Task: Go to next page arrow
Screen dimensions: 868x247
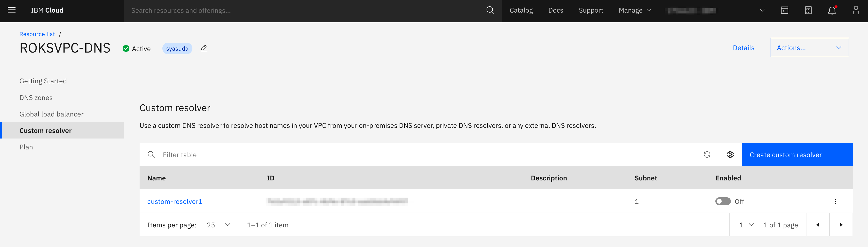Action: point(841,225)
